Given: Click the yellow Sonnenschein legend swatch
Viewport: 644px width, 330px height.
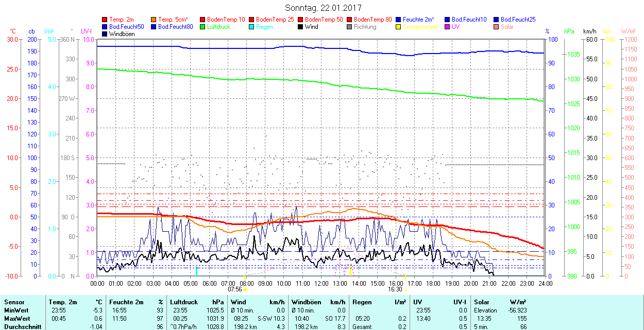Looking at the screenshot, I should pos(399,27).
